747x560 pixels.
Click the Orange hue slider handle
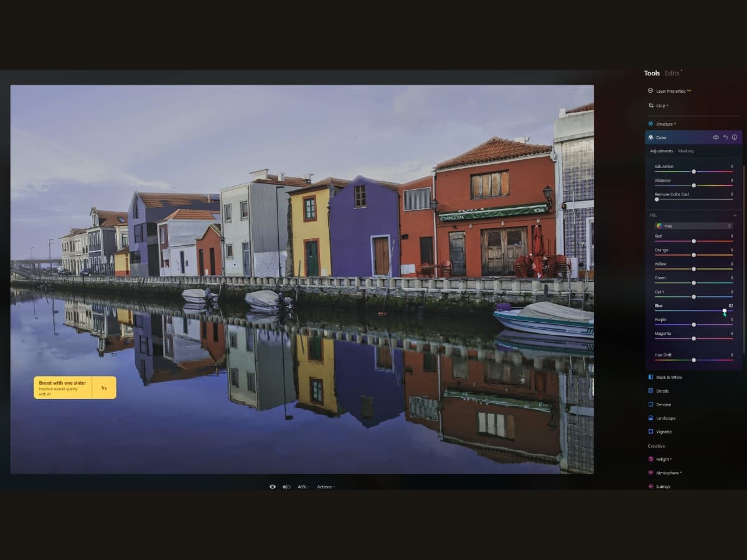[x=693, y=254]
